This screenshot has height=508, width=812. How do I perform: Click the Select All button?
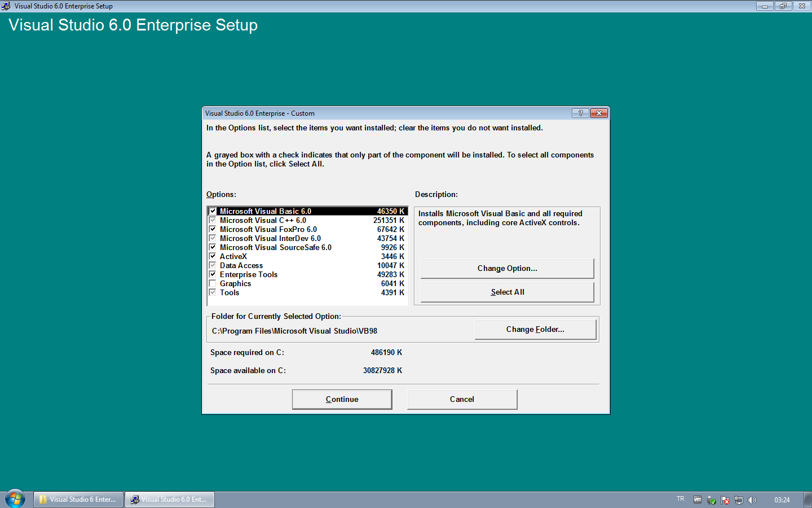coord(507,292)
